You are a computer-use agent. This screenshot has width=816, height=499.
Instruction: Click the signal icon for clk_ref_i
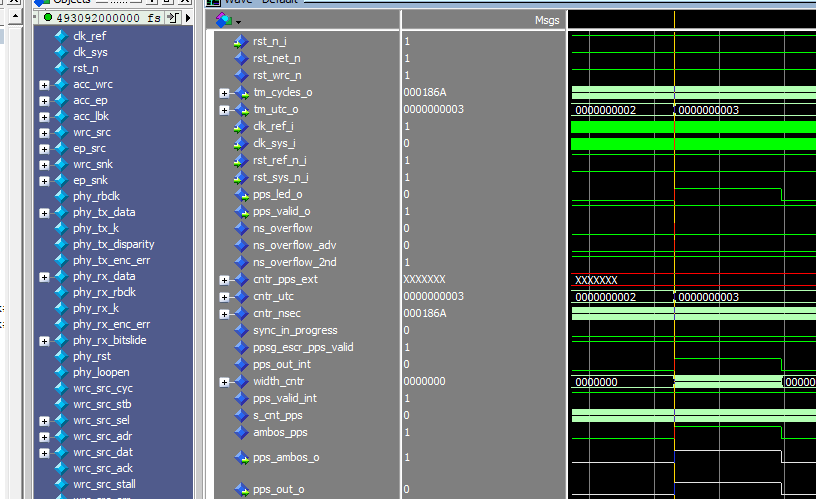point(241,126)
